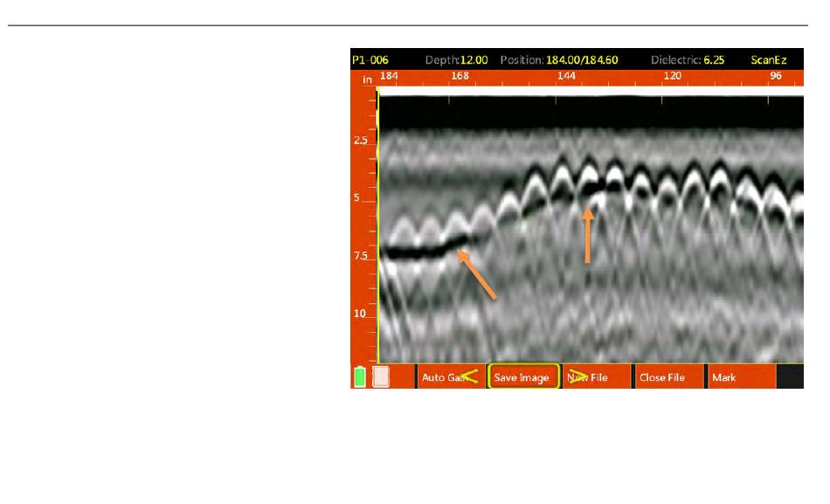
Task: Click the green battery status icon
Action: click(360, 377)
